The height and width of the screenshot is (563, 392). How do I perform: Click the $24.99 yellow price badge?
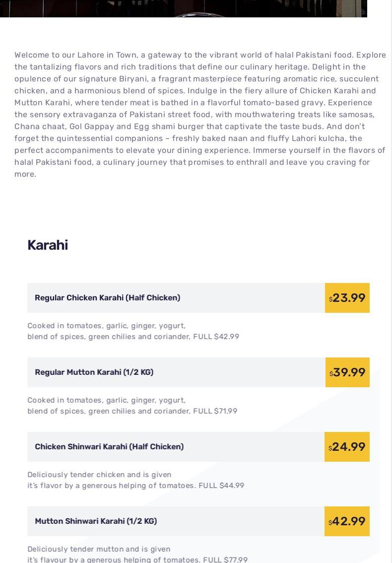[347, 447]
